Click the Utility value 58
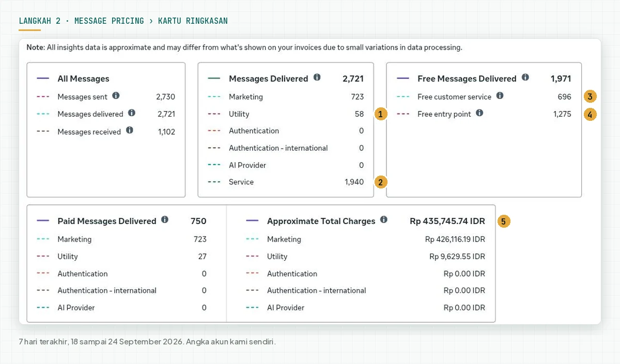The height and width of the screenshot is (364, 620). pos(359,114)
